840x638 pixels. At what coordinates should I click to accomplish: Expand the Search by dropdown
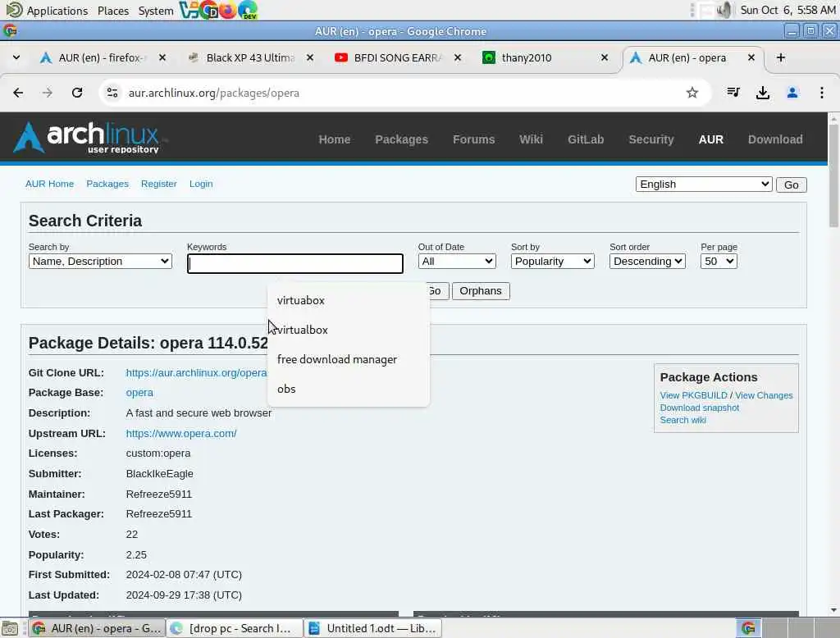point(100,261)
